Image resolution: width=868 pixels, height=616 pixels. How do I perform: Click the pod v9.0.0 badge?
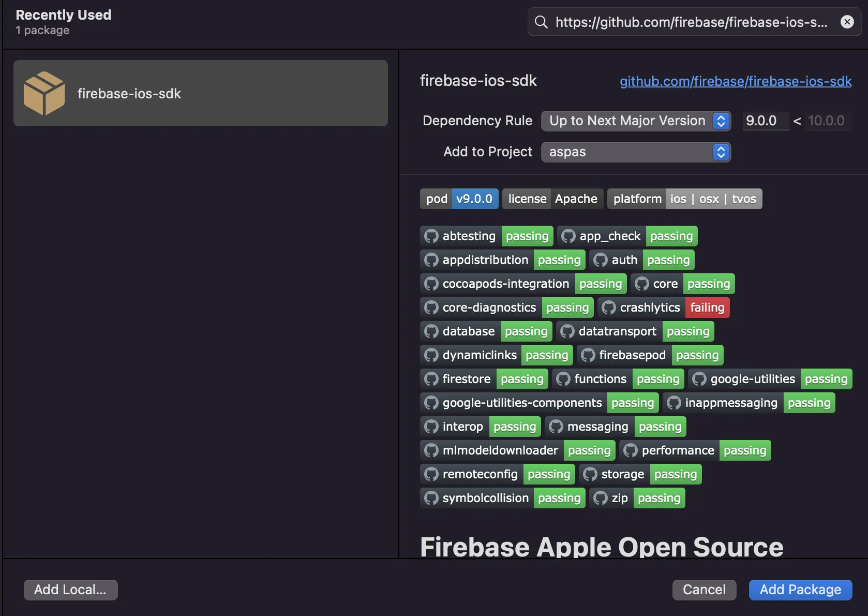coord(459,199)
